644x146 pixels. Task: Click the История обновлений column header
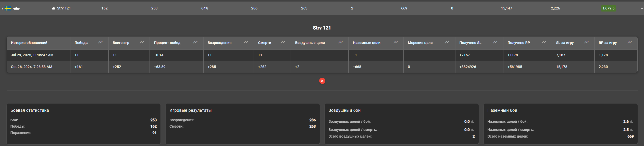point(29,43)
